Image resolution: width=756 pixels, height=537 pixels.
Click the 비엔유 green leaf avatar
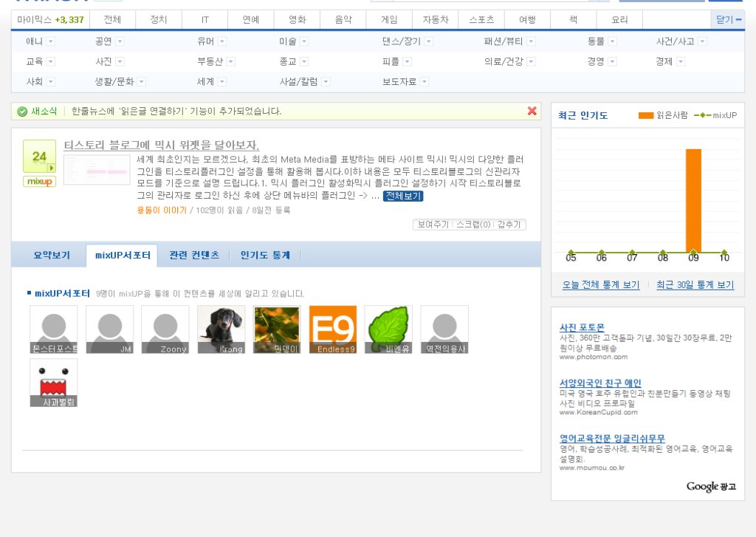(x=388, y=329)
